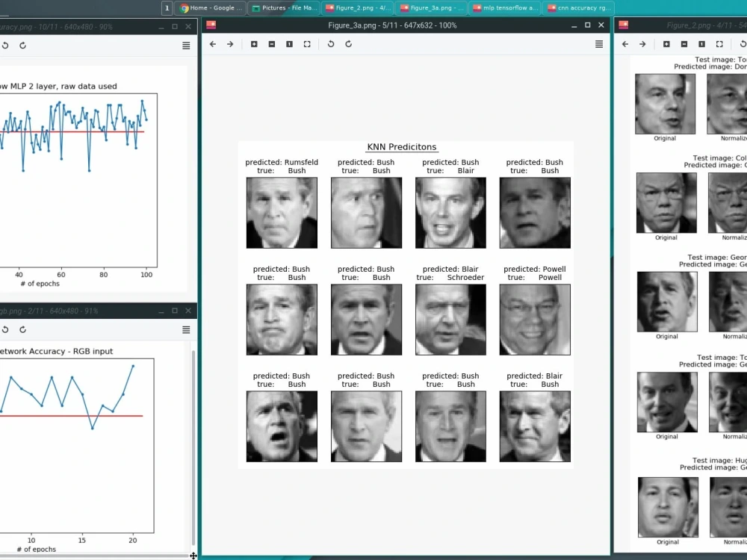
Task: Switch to Figure_2.png taskbar item
Action: coord(358,7)
